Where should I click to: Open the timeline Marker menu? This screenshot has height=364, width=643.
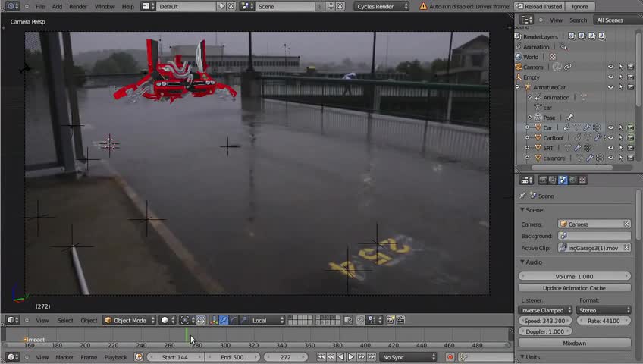(64, 357)
